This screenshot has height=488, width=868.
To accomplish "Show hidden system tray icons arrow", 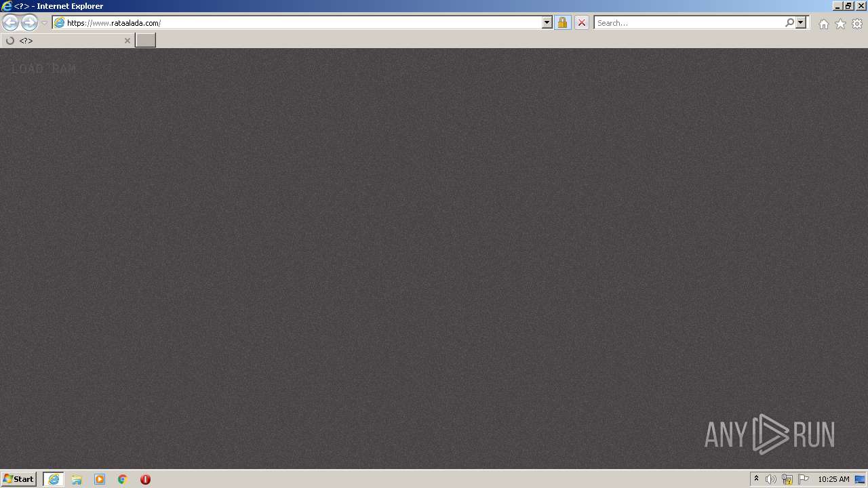I will tap(756, 479).
